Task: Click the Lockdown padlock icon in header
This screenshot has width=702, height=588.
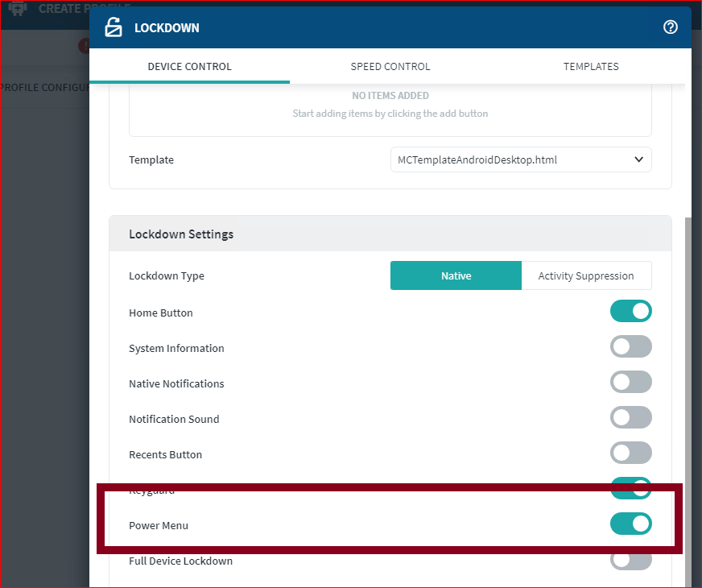Action: (114, 27)
